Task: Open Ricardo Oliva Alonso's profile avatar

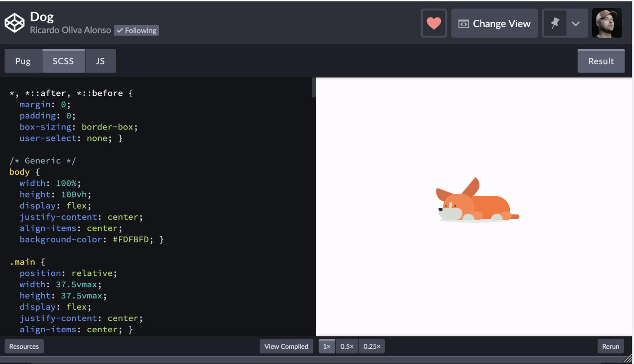Action: point(607,23)
